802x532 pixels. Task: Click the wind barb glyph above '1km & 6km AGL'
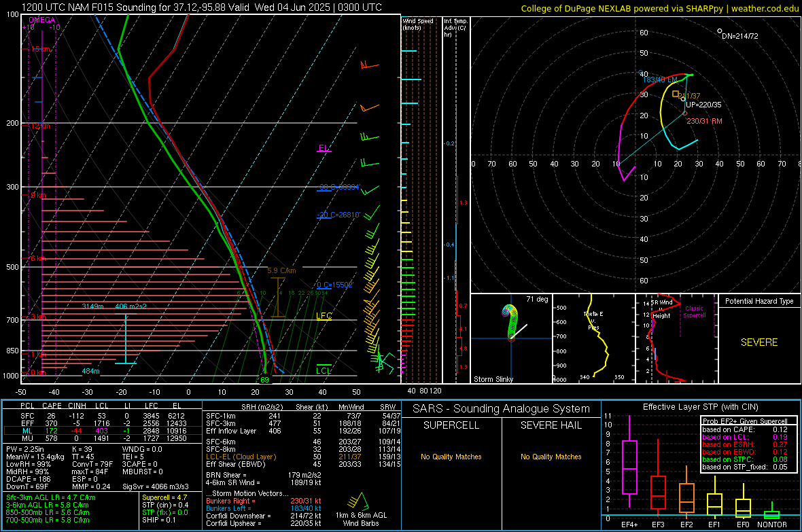(x=359, y=500)
